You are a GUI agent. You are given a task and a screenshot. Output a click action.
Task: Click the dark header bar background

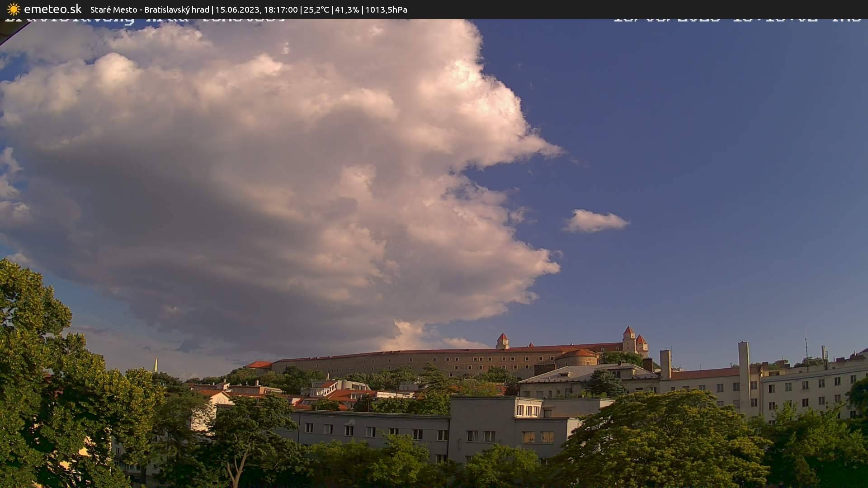click(x=633, y=9)
